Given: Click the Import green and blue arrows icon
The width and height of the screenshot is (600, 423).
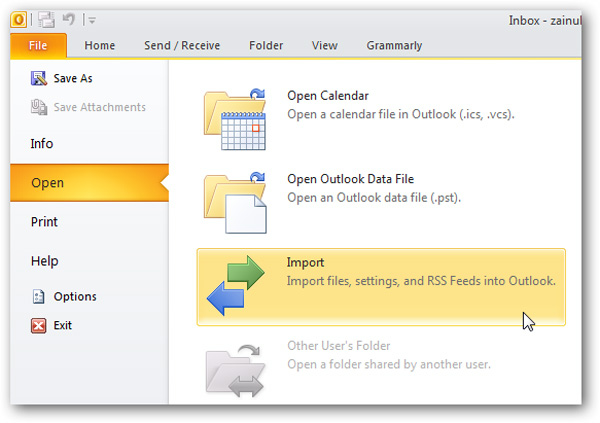Looking at the screenshot, I should click(236, 285).
